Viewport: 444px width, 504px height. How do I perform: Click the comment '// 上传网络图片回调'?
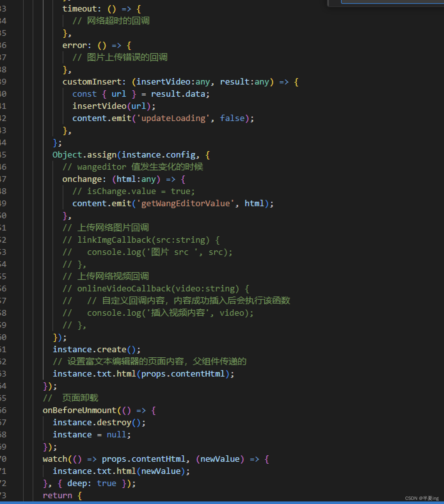click(106, 228)
